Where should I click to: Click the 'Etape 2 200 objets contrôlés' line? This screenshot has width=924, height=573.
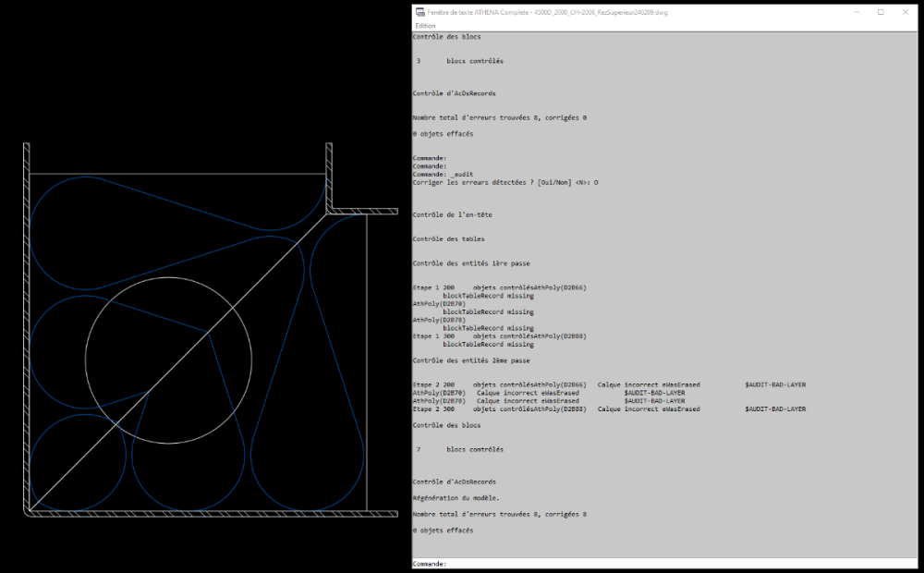(x=609, y=384)
